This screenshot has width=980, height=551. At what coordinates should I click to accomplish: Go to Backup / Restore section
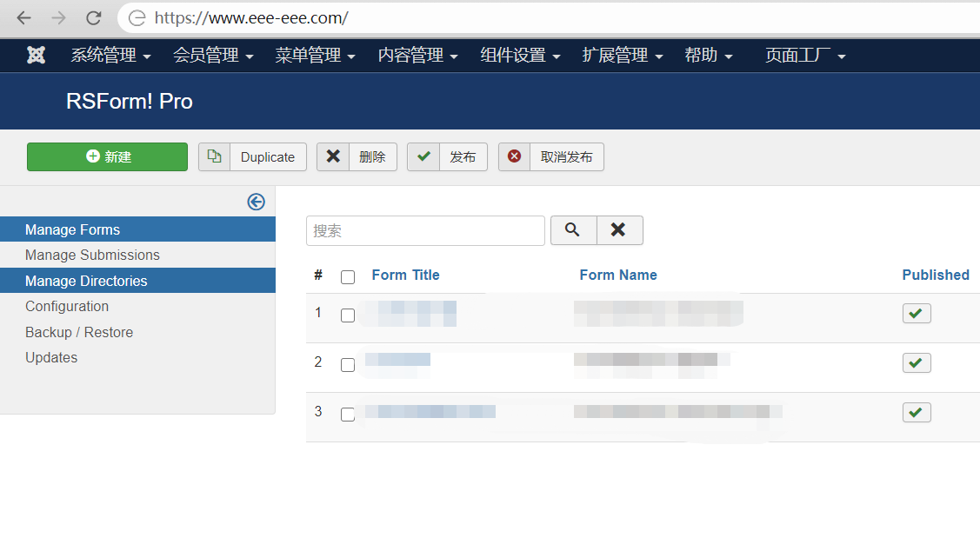click(79, 332)
